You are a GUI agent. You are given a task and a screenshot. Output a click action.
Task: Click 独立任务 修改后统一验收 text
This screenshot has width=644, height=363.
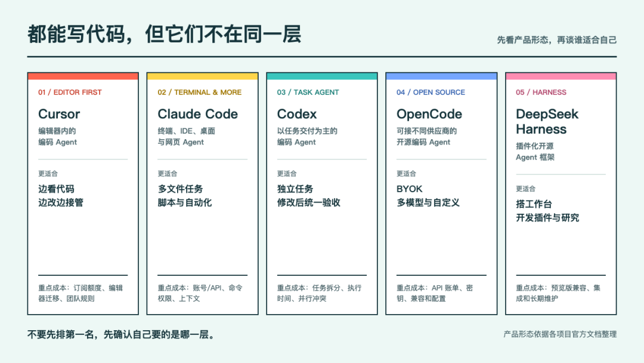click(309, 196)
